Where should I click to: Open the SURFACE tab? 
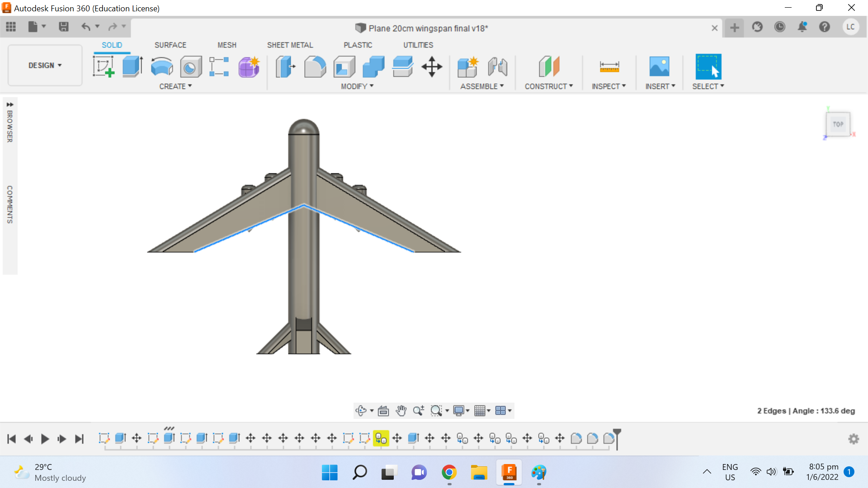pyautogui.click(x=170, y=45)
